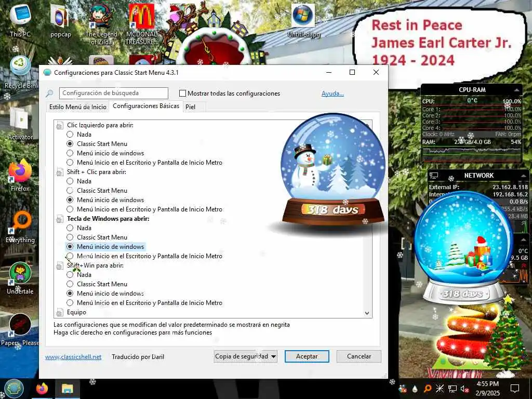The image size is (532, 399).
Task: Click the white starburst tray icon
Action: click(x=440, y=389)
